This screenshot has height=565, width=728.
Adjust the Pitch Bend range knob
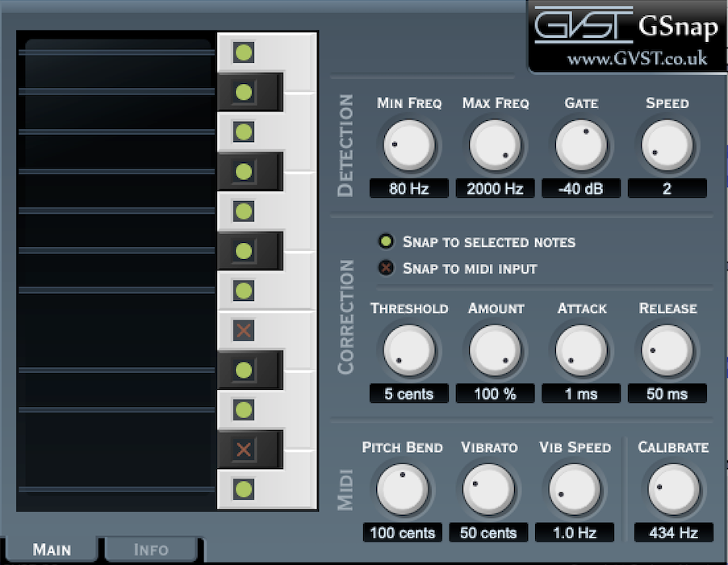coord(402,489)
